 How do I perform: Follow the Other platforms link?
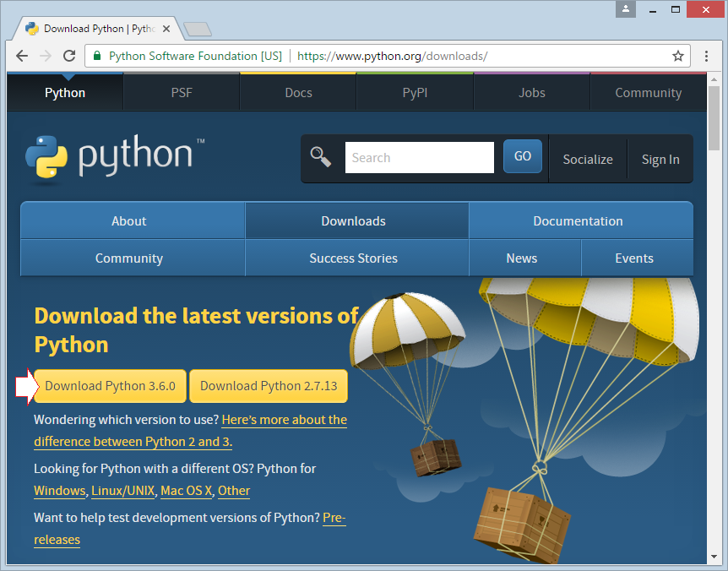click(234, 491)
